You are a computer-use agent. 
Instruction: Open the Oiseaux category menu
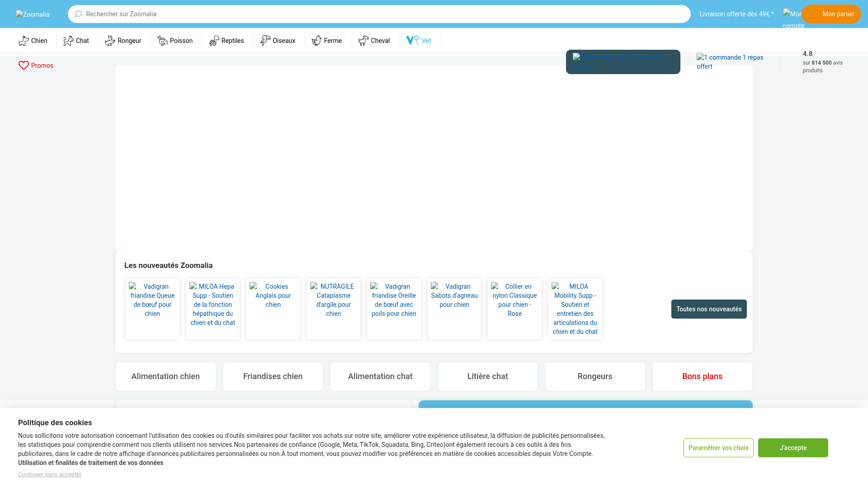tap(278, 41)
